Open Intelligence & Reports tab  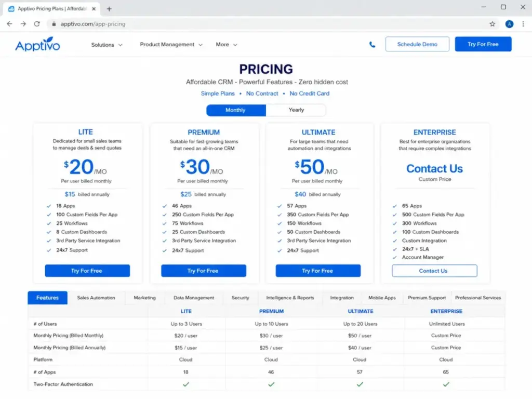(x=290, y=298)
